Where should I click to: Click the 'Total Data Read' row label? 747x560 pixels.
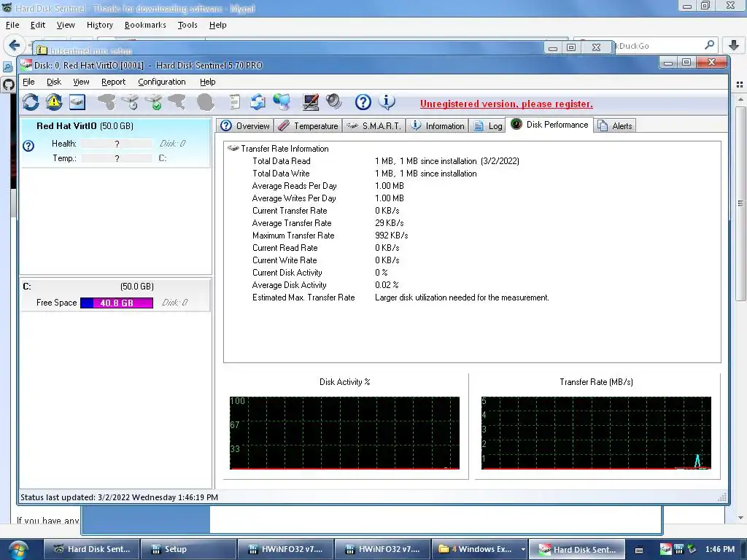point(281,161)
